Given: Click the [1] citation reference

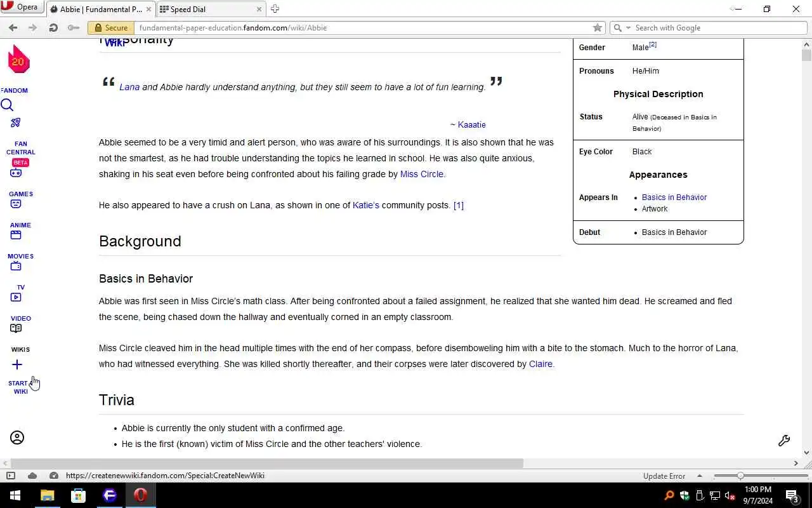Looking at the screenshot, I should pos(459,205).
